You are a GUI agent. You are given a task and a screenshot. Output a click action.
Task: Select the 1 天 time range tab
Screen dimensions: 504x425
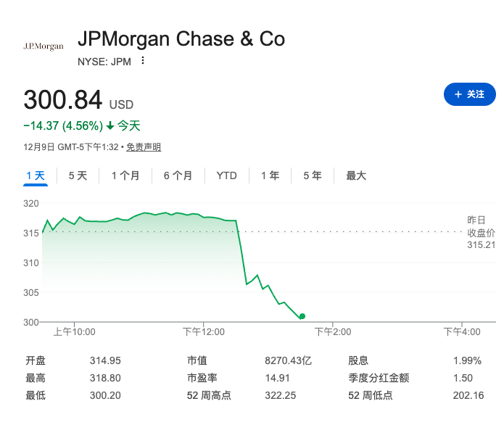pyautogui.click(x=36, y=176)
